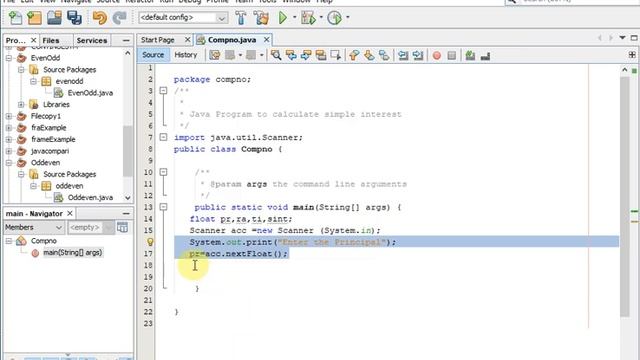This screenshot has width=640, height=360.
Task: Stop macro recording square icon
Action: 451,55
